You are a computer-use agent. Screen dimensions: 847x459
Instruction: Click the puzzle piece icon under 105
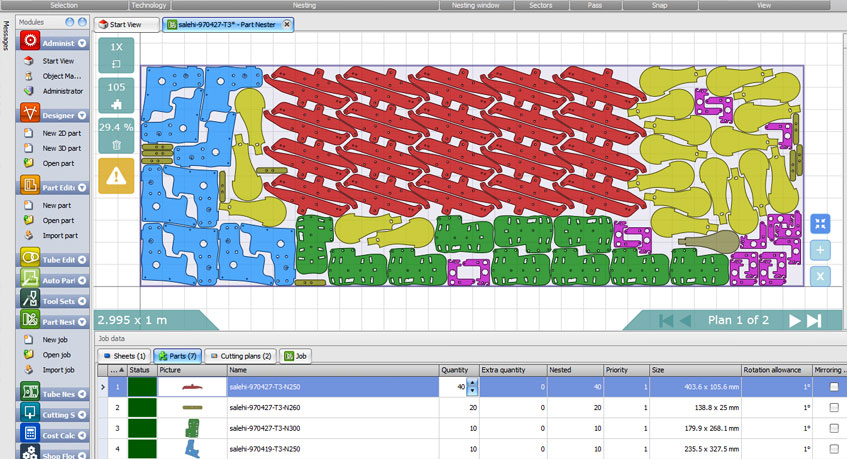click(116, 103)
